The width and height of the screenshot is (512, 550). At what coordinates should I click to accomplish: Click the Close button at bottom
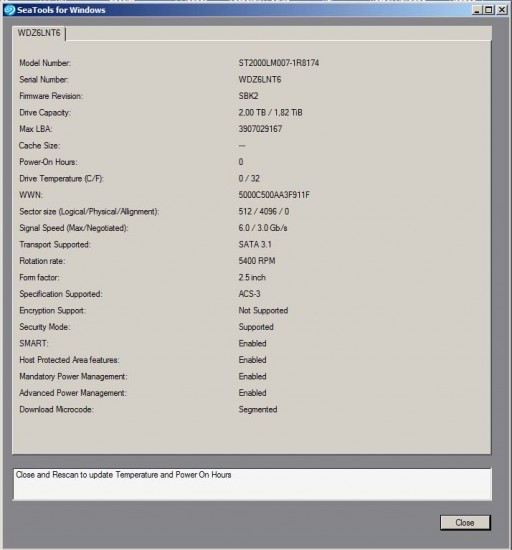pyautogui.click(x=465, y=523)
